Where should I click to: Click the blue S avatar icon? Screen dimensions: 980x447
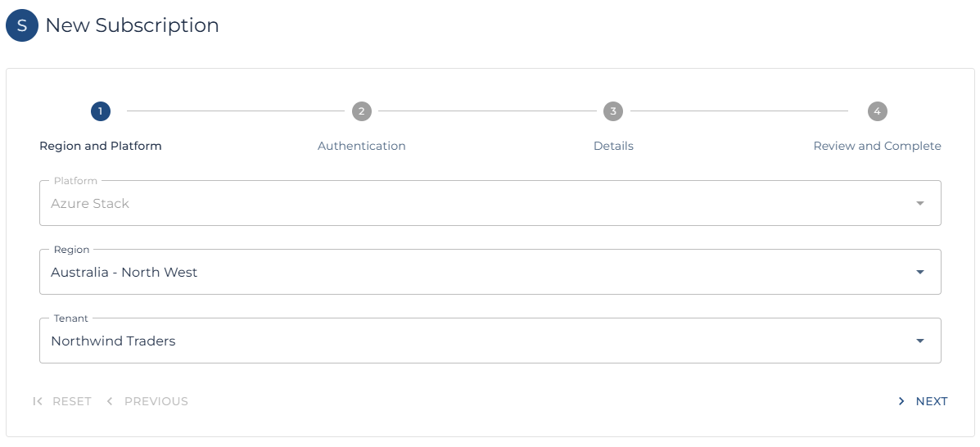(22, 25)
